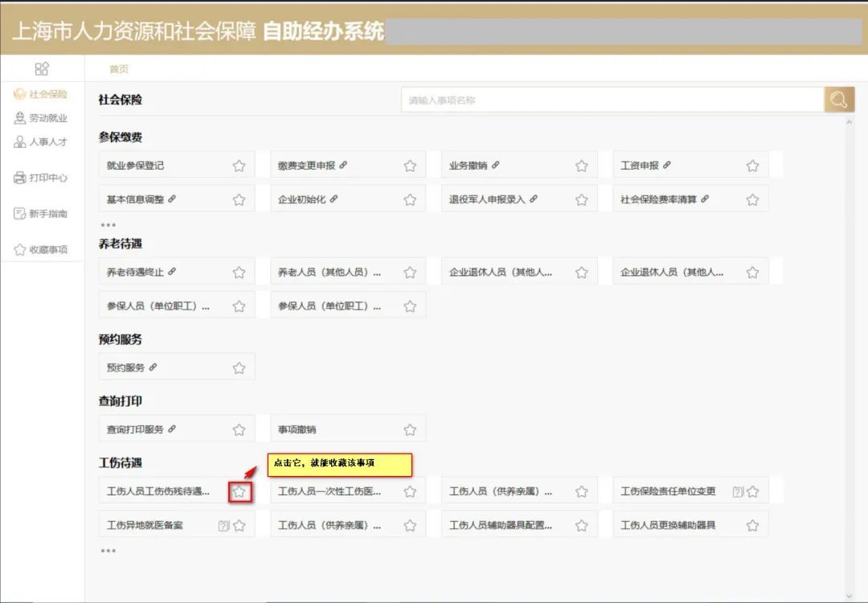Screen dimensions: 868x603
Task: Star the 基本信息调整 item
Action: point(240,199)
